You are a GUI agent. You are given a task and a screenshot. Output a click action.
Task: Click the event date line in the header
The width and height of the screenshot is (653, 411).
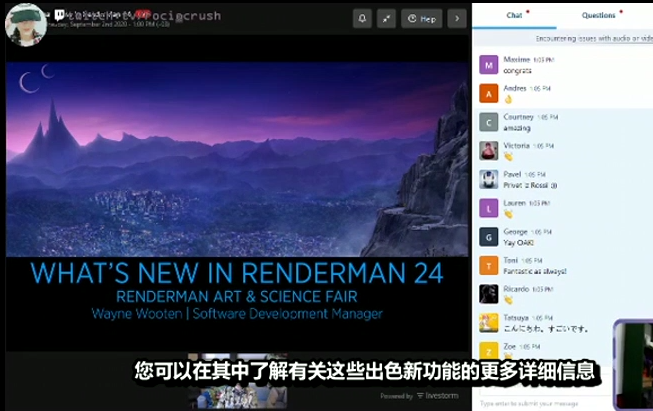click(108, 25)
